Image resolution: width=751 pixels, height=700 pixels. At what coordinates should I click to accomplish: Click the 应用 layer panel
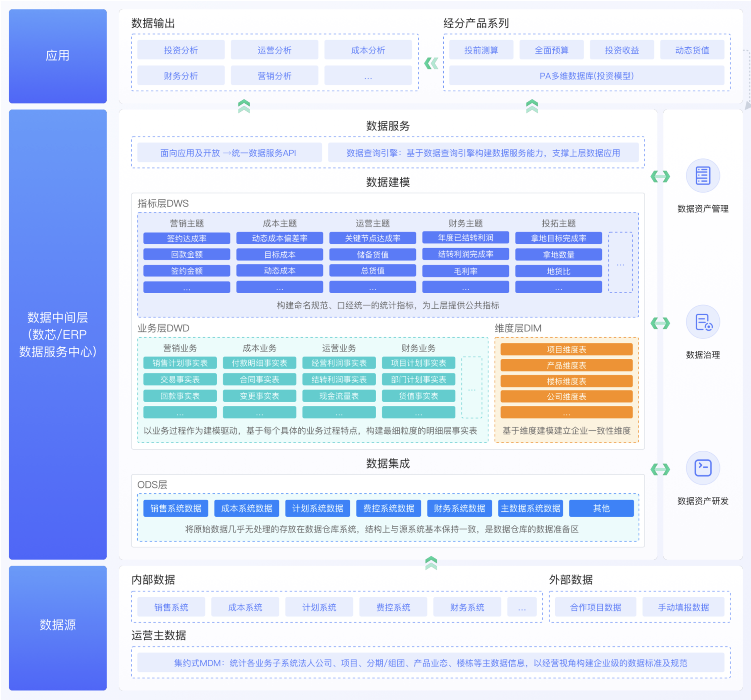(58, 56)
